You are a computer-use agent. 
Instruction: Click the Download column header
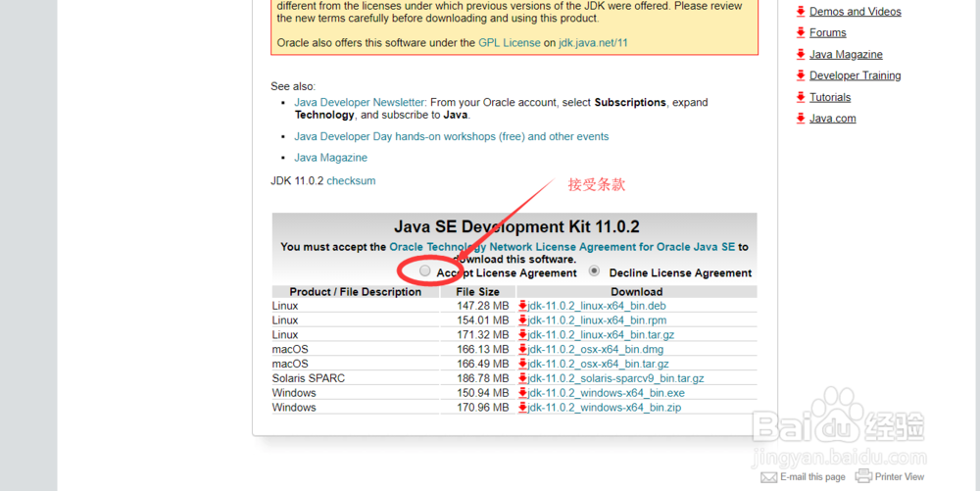(636, 292)
